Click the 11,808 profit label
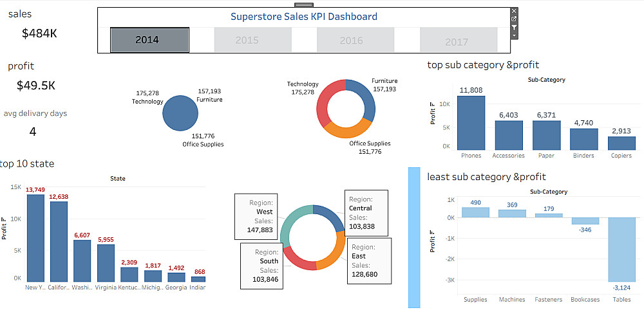The height and width of the screenshot is (310, 644). [x=471, y=90]
